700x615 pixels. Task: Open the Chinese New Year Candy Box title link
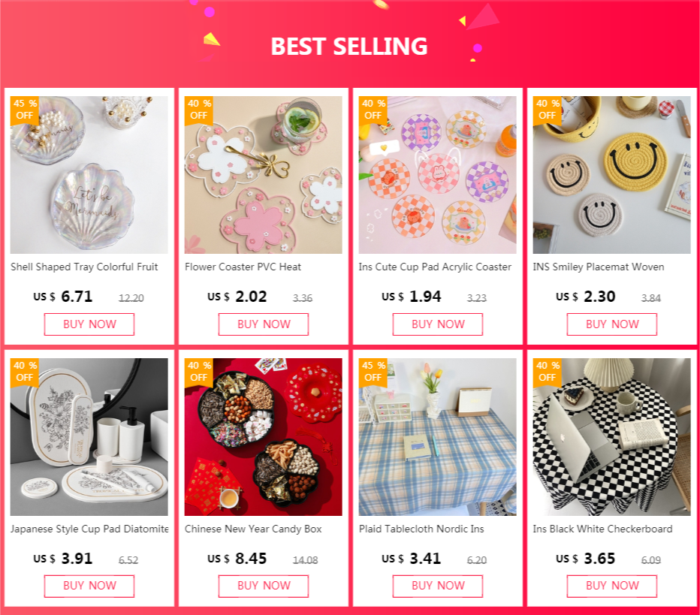[x=253, y=529]
